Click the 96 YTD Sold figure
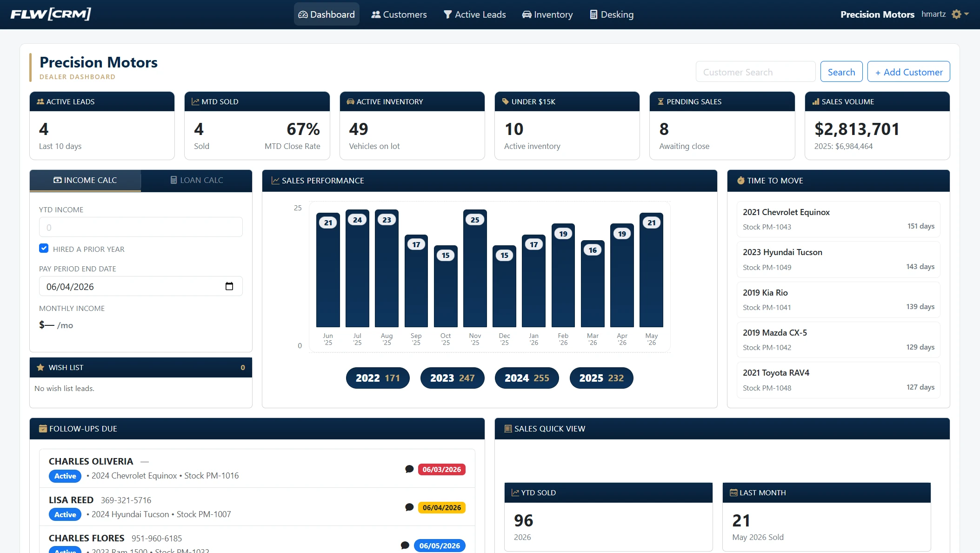 click(523, 520)
